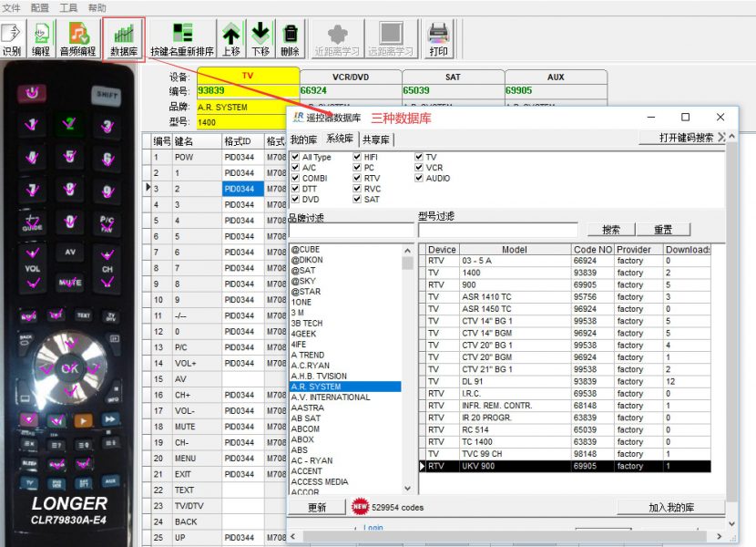The width and height of the screenshot is (756, 547).
Task: Move row down with 下移 arrow
Action: [x=261, y=38]
